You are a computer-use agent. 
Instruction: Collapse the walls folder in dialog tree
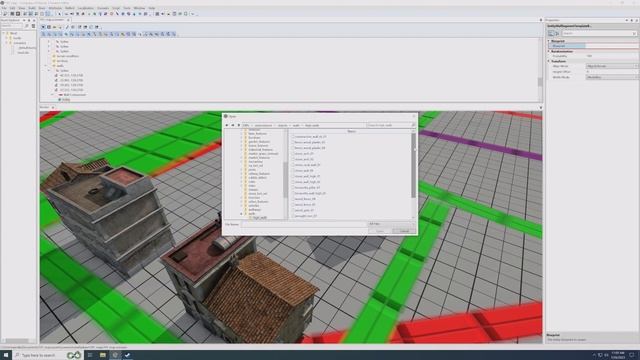tap(241, 214)
